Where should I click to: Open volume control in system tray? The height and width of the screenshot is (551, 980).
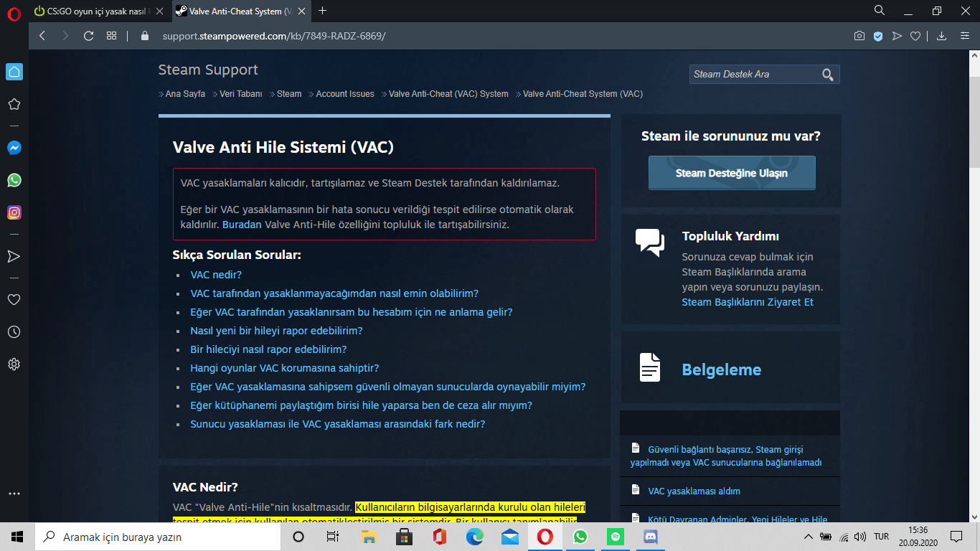point(861,537)
